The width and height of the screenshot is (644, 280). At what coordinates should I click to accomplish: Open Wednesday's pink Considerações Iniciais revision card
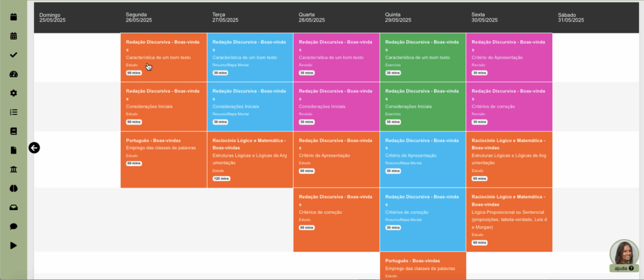click(336, 106)
